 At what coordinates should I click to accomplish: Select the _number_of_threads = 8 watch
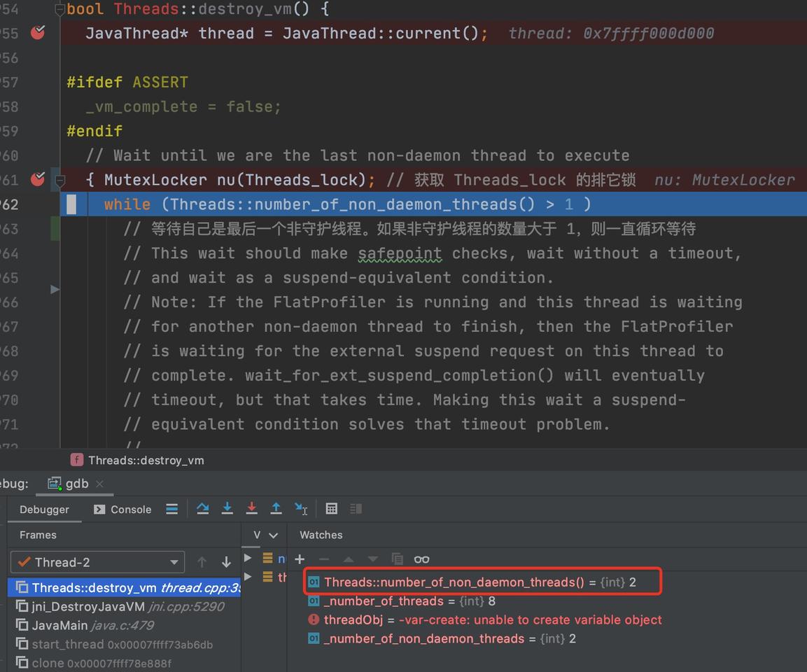click(402, 601)
